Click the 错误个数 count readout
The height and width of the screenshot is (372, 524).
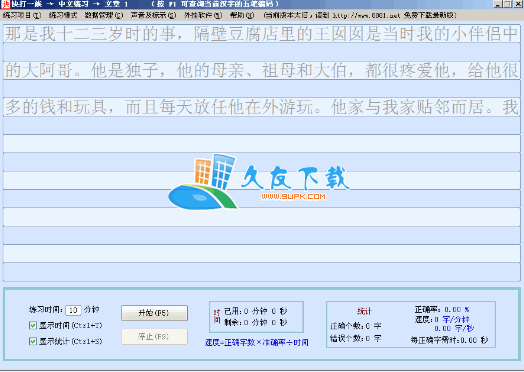[356, 339]
